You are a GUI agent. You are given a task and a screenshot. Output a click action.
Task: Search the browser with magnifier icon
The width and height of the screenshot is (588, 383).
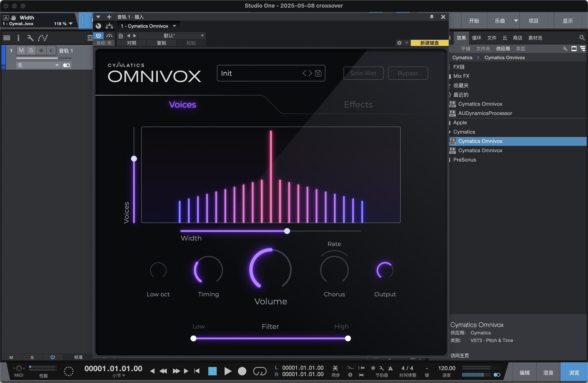click(x=582, y=38)
